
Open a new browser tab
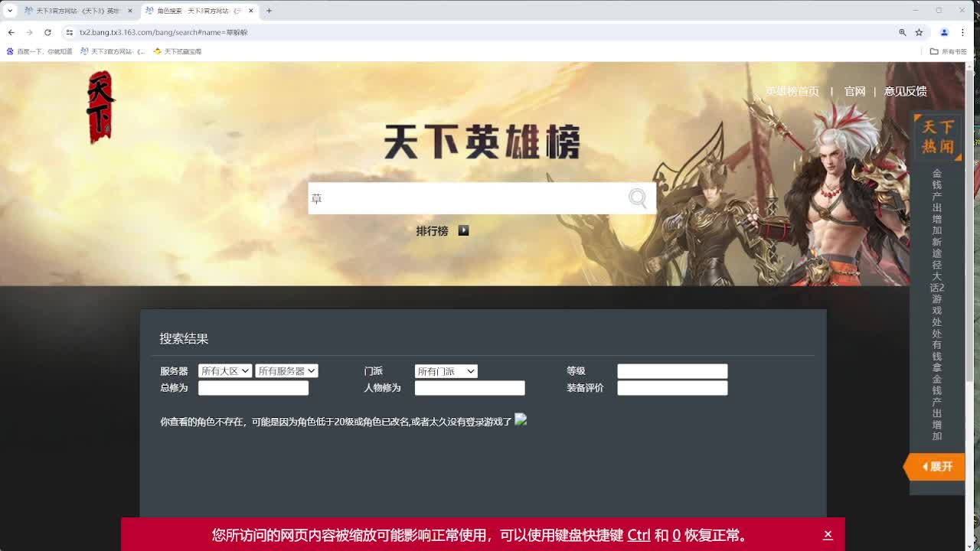pos(269,11)
